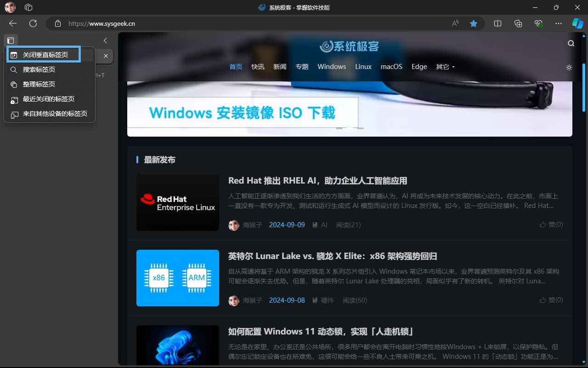588x368 pixels.
Task: Open article 英特尔 Lunar Lake vs. 骁龙 X Elite
Action: 333,256
